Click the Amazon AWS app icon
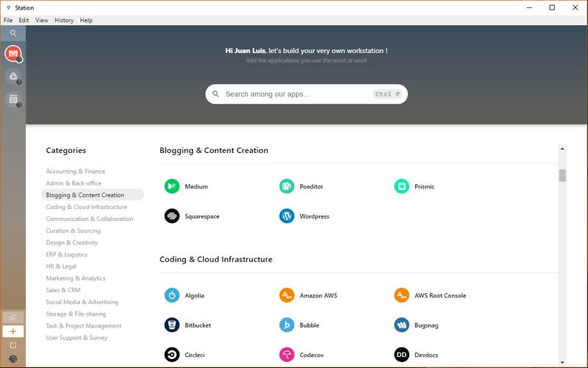This screenshot has width=588, height=368. 287,295
